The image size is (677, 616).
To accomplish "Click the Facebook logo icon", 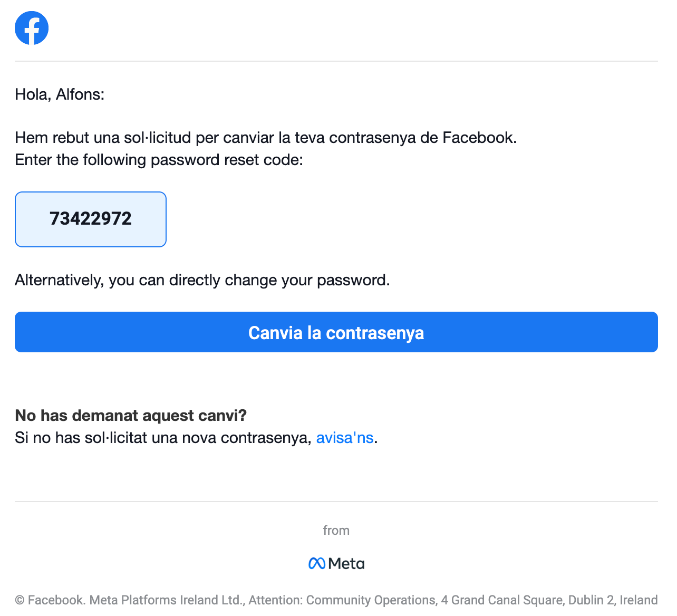I will click(32, 28).
